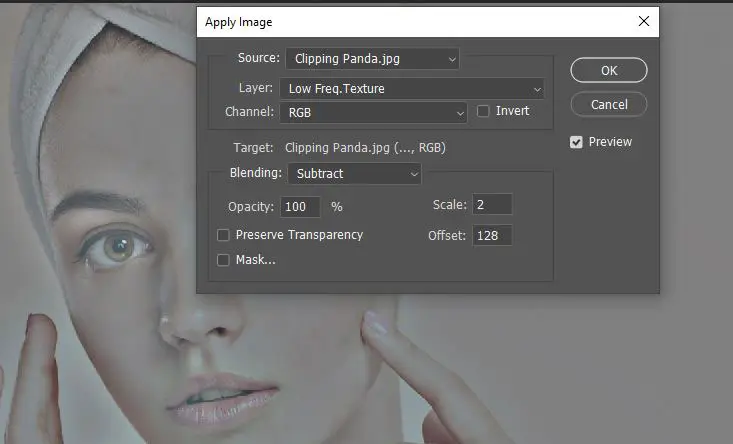The height and width of the screenshot is (444, 733).
Task: Open the Channel dropdown showing RGB
Action: tap(373, 113)
